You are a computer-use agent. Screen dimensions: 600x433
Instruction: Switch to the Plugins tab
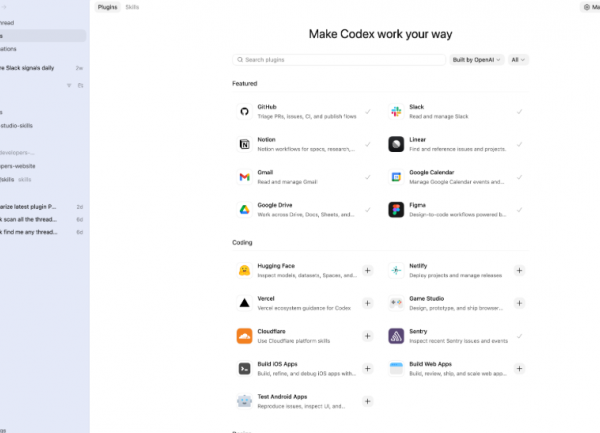pos(108,7)
